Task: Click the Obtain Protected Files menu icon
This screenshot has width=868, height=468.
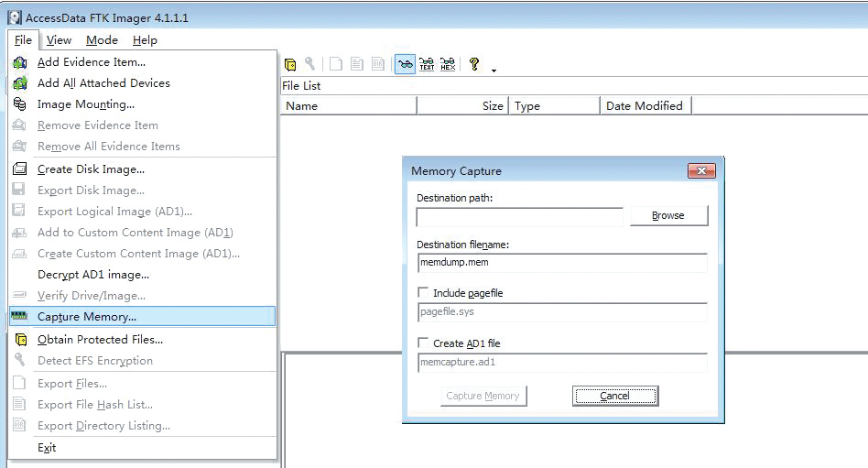Action: [21, 340]
